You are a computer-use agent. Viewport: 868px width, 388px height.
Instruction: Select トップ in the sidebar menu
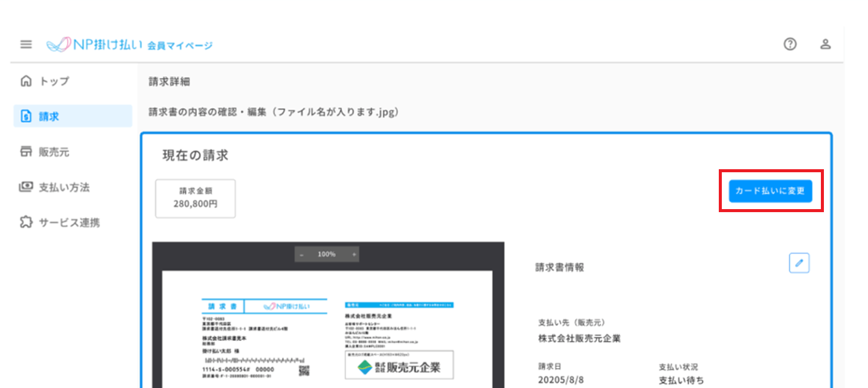tap(54, 80)
